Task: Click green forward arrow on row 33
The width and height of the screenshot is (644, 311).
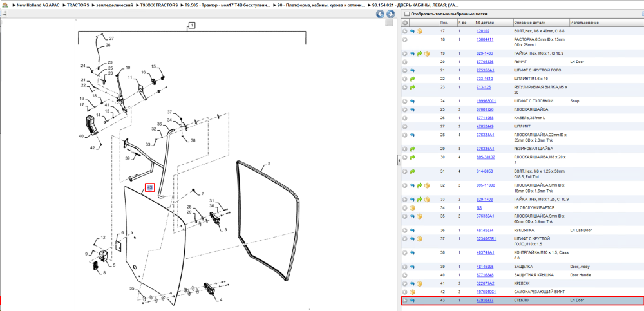Action: [420, 199]
